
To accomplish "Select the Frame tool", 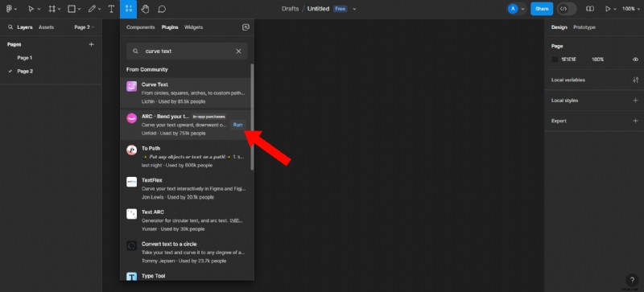I will (x=52, y=9).
